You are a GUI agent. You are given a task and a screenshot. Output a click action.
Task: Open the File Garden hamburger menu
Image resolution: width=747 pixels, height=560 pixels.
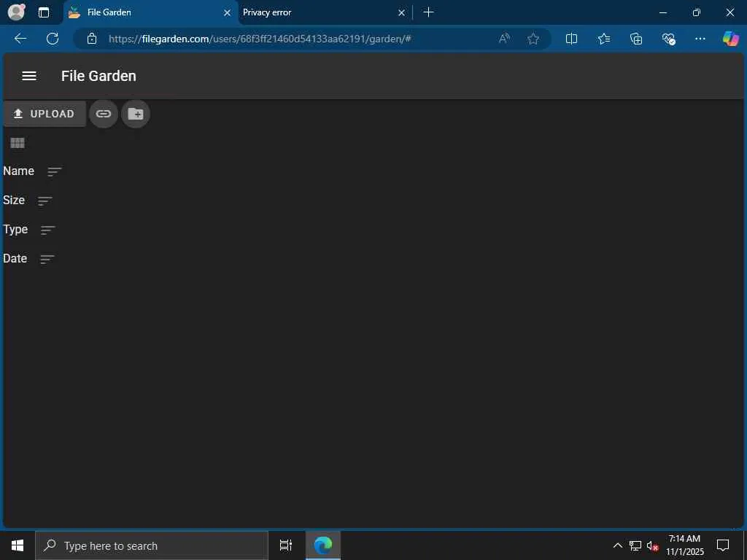point(29,76)
